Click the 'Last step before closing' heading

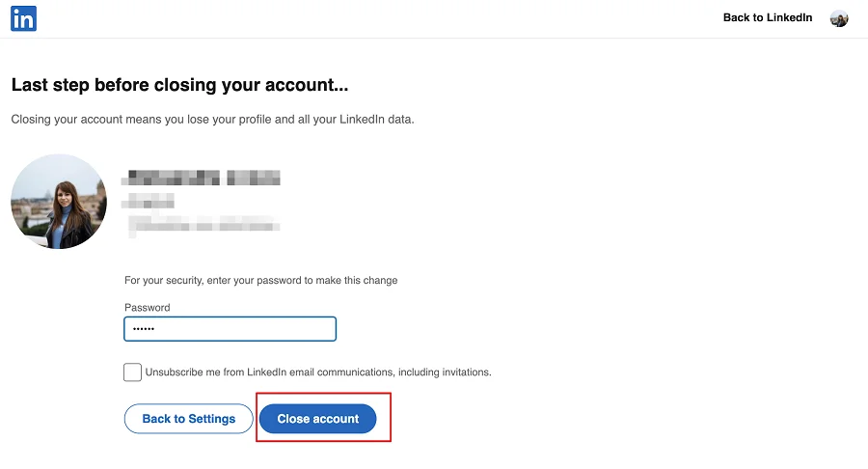179,85
